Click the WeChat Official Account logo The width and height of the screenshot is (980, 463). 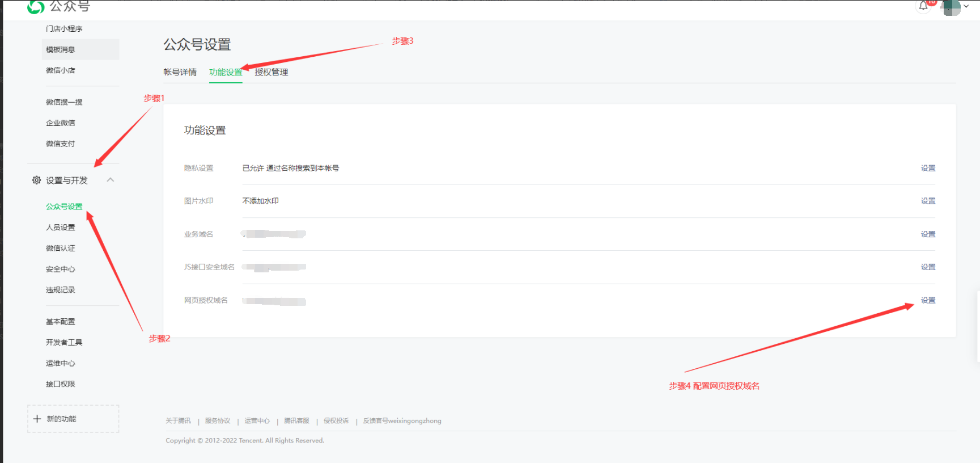point(36,7)
